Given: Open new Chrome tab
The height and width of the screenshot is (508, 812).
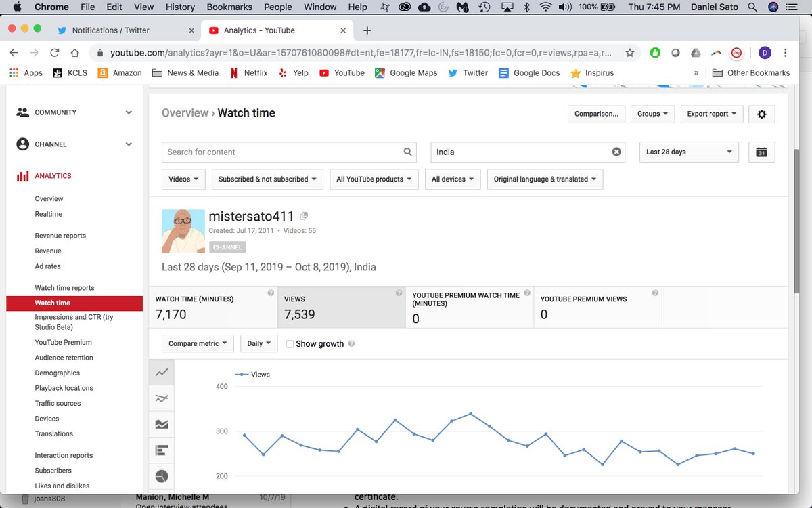Looking at the screenshot, I should tap(367, 30).
